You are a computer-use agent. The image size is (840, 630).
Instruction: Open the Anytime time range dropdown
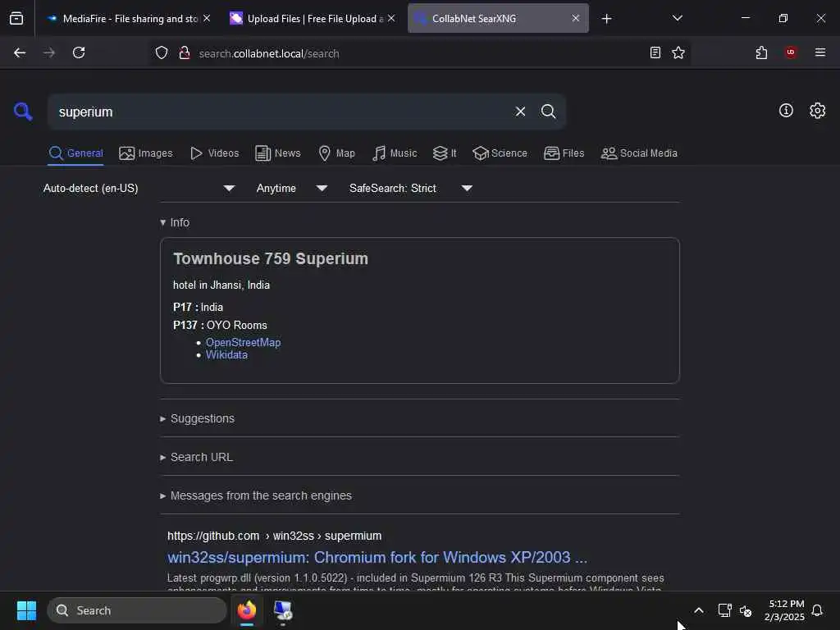292,188
